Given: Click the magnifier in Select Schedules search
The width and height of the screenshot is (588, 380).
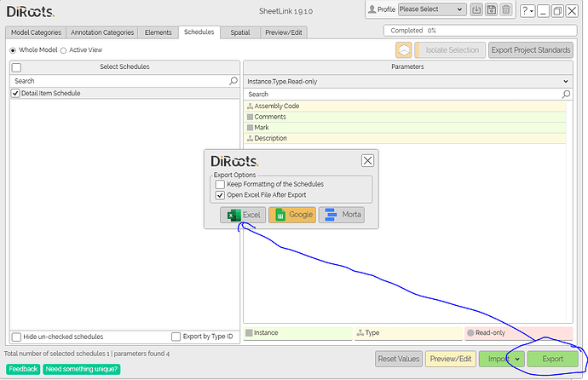Looking at the screenshot, I should (x=233, y=81).
